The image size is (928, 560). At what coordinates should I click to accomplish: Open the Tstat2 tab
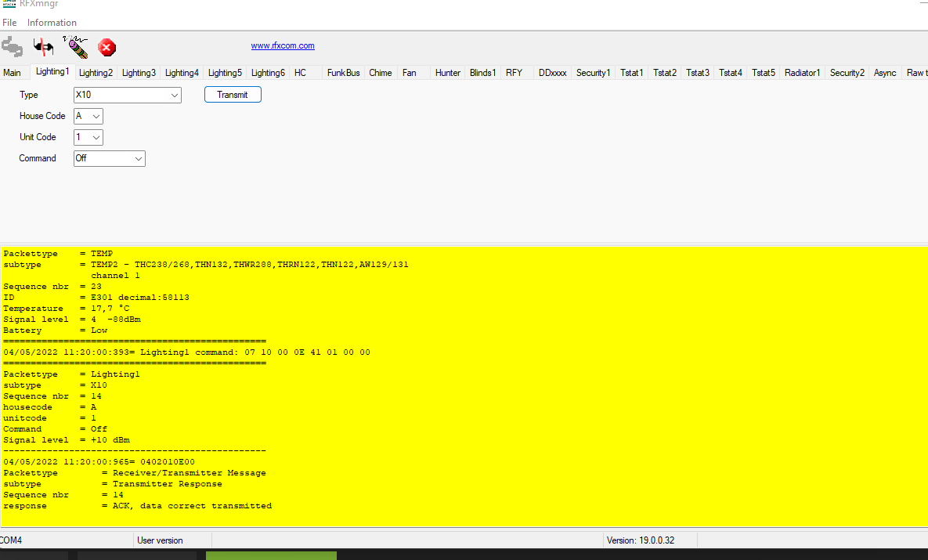click(x=665, y=73)
